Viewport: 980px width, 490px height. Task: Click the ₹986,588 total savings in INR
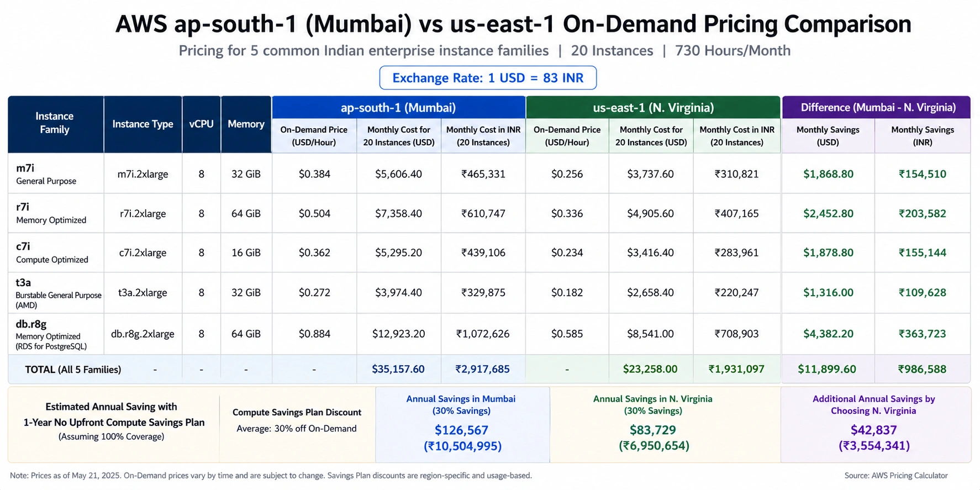point(922,369)
